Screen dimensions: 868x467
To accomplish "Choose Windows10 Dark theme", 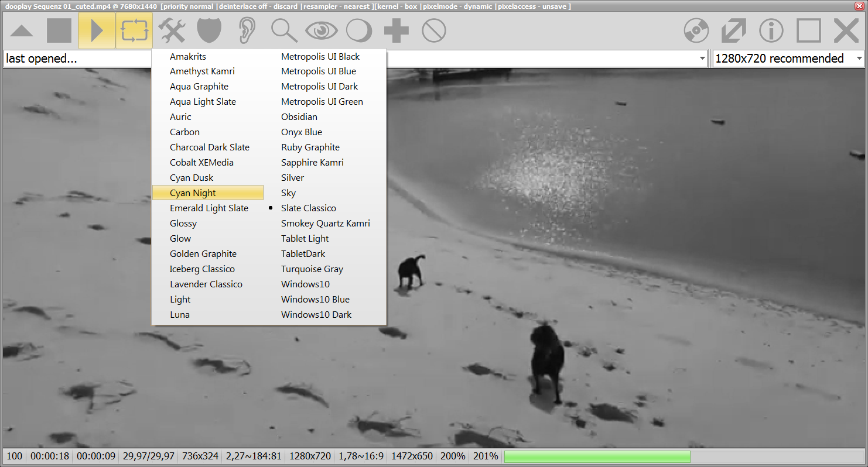I will pyautogui.click(x=316, y=315).
